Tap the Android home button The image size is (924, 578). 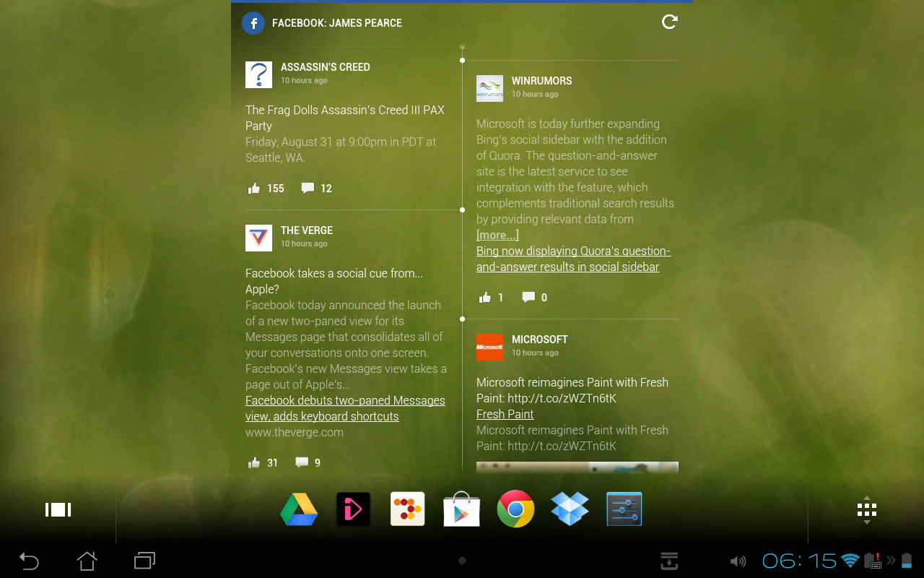pos(87,561)
